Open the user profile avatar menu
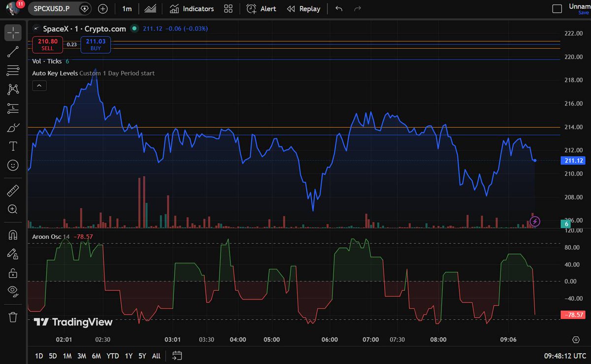Image resolution: width=591 pixels, height=364 pixels. click(x=13, y=8)
